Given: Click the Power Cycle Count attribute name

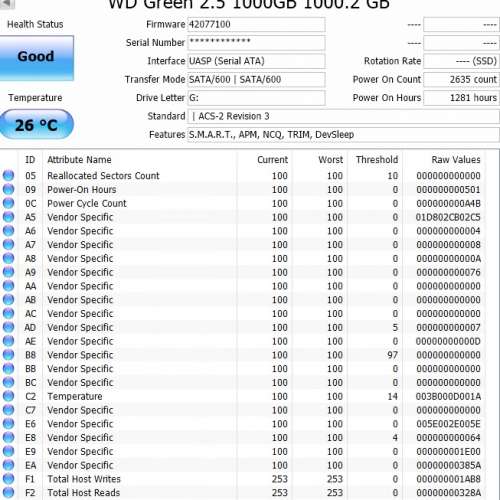Looking at the screenshot, I should (x=87, y=203).
